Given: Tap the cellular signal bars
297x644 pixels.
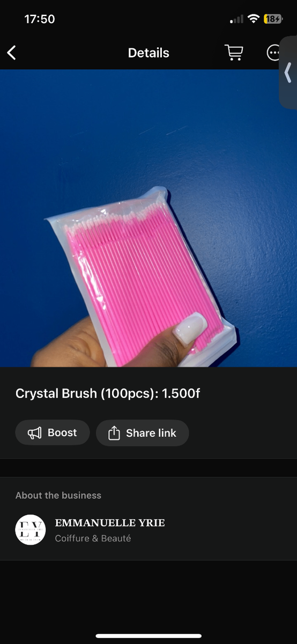Looking at the screenshot, I should [x=236, y=19].
